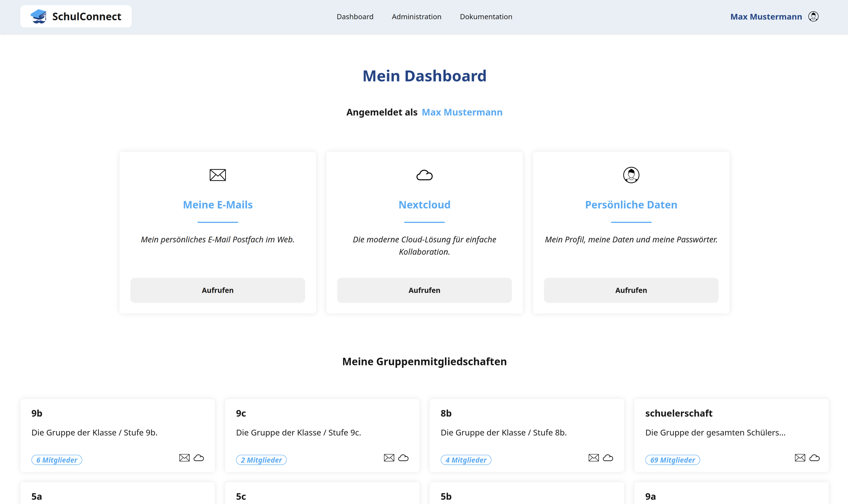Screen dimensions: 848x504
Task: Click Max Mustermann link after Angemeldet als
Action: (x=462, y=112)
